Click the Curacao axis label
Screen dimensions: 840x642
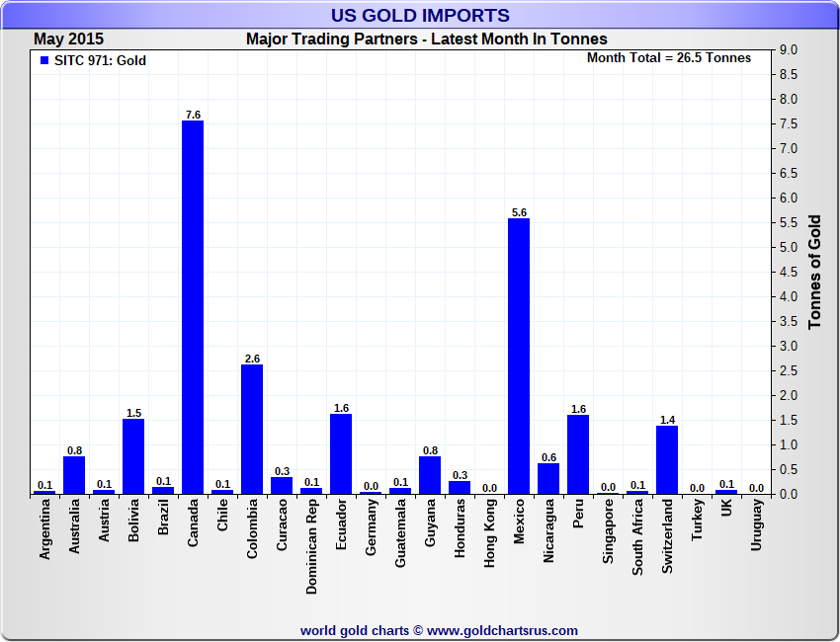pos(282,524)
